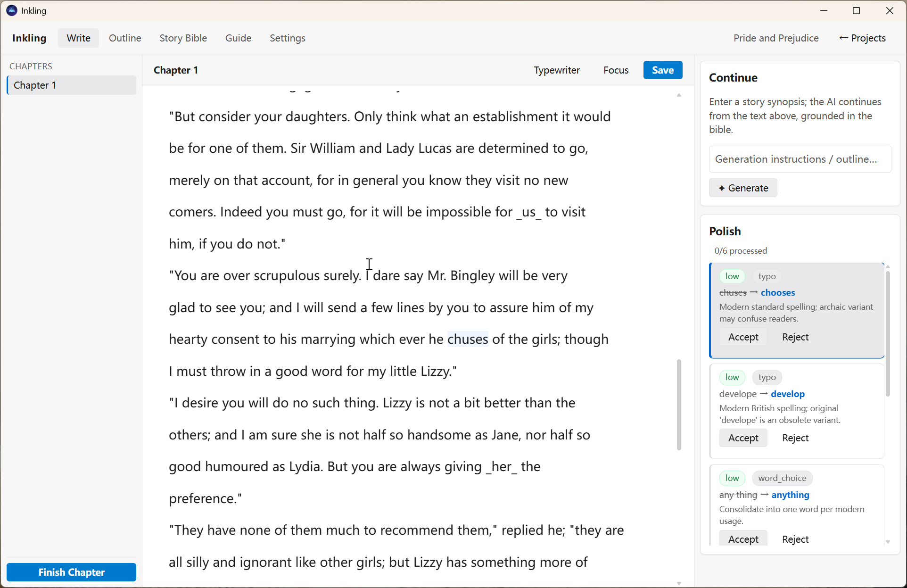Toggle Focus mode
This screenshot has height=588, width=907.
pos(616,70)
